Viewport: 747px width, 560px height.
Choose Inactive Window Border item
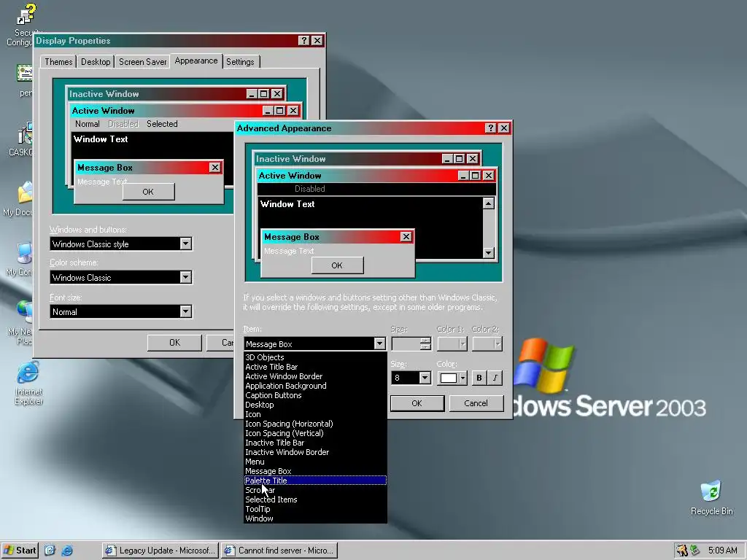(x=315, y=452)
